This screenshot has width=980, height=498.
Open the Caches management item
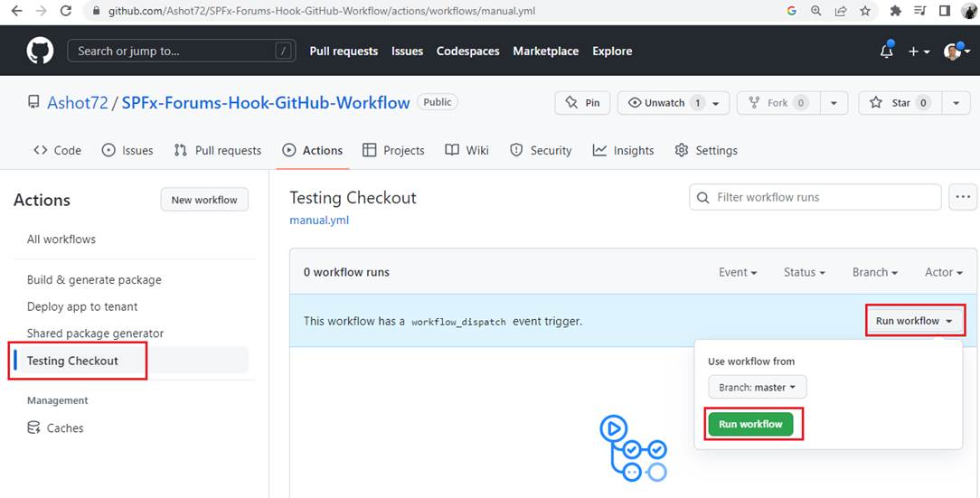[64, 428]
